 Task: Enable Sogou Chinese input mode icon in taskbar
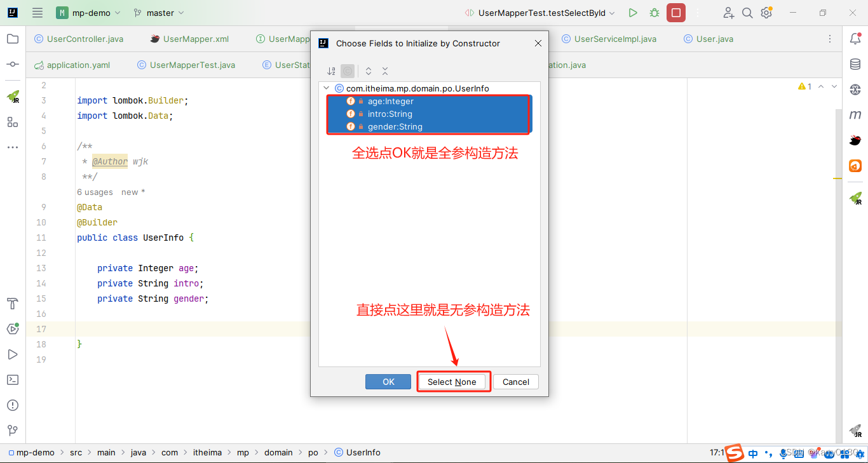pos(753,453)
